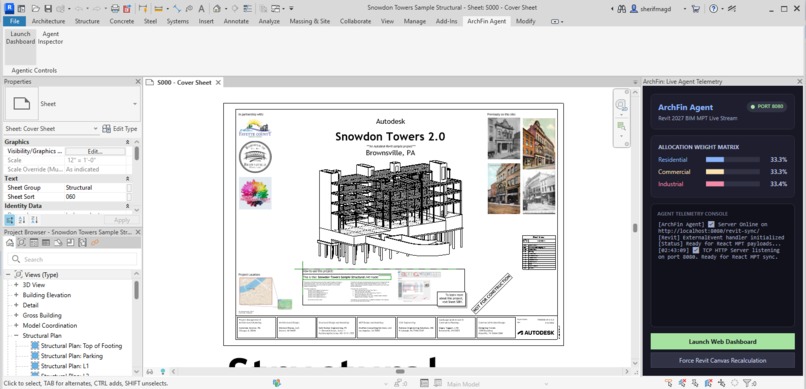The width and height of the screenshot is (806, 389).
Task: Open the File menu tab
Action: coord(14,21)
